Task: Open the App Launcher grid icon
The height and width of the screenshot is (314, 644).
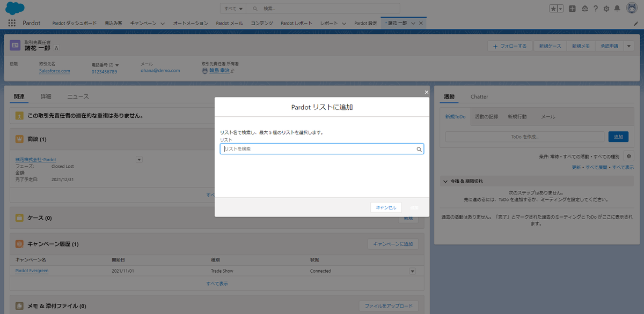Action: pos(12,23)
